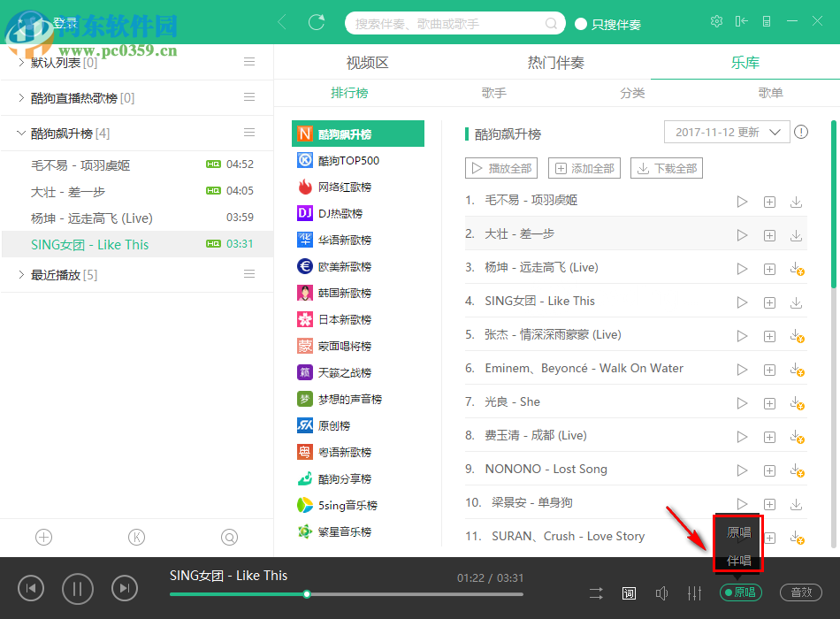Download NONONO - Lost Song
Viewport: 840px width, 619px height.
tap(797, 470)
